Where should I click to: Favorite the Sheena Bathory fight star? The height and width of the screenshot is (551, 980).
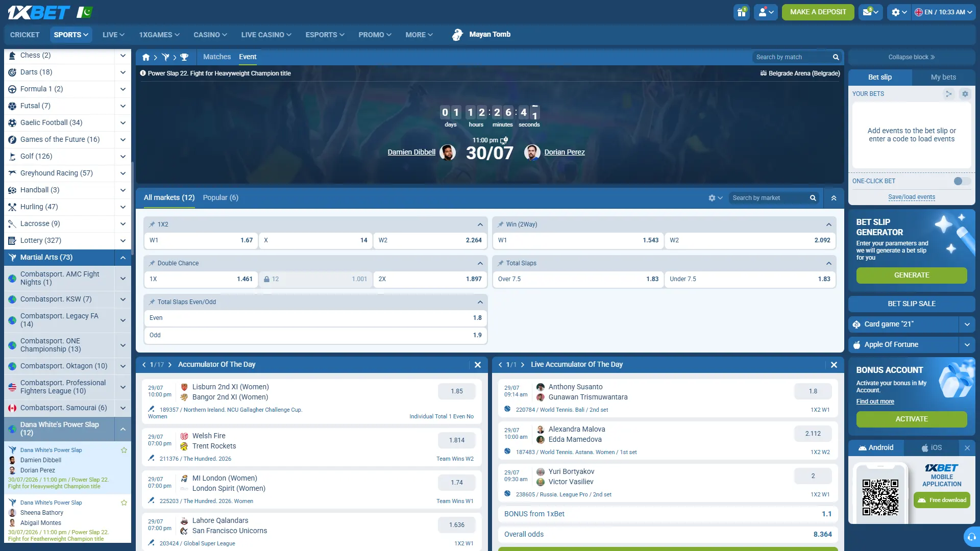click(x=124, y=503)
